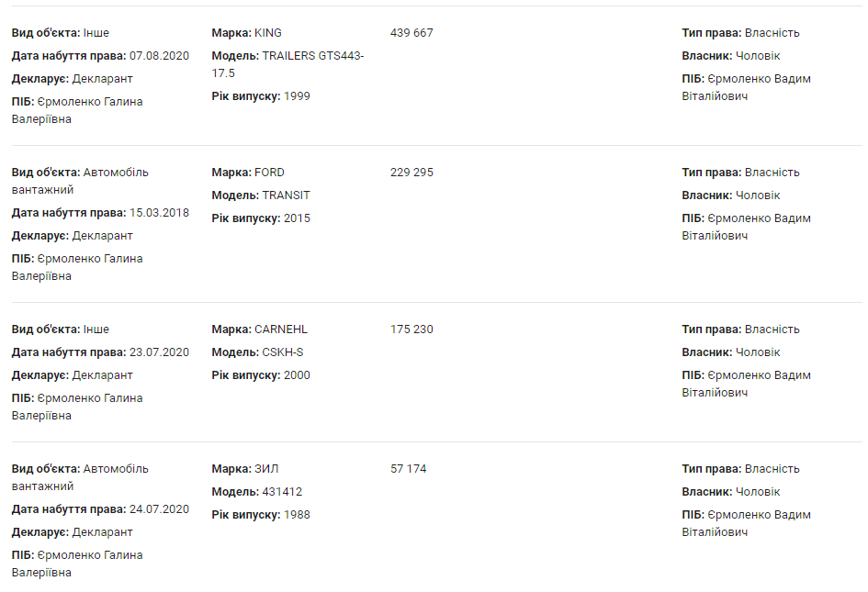Click acquisition date 15.03.2018
This screenshot has height=592, width=868.
click(159, 213)
